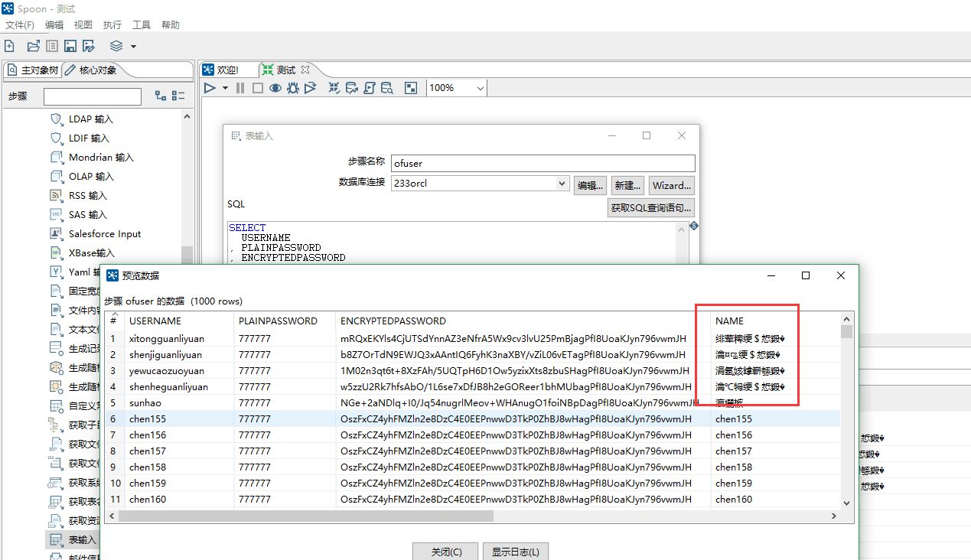Open the 帮助 menu
Image resolution: width=971 pixels, height=560 pixels.
[171, 25]
